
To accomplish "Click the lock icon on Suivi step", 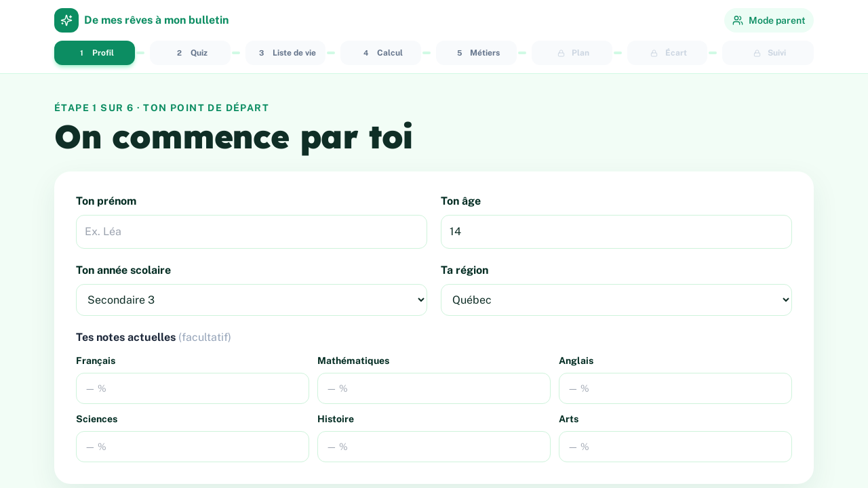I will 757,53.
